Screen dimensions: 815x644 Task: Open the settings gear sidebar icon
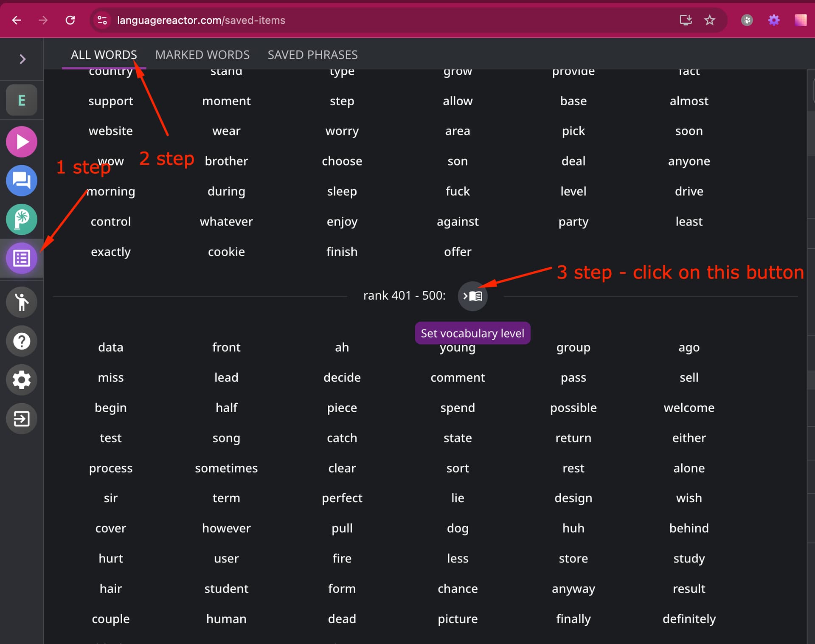(22, 380)
